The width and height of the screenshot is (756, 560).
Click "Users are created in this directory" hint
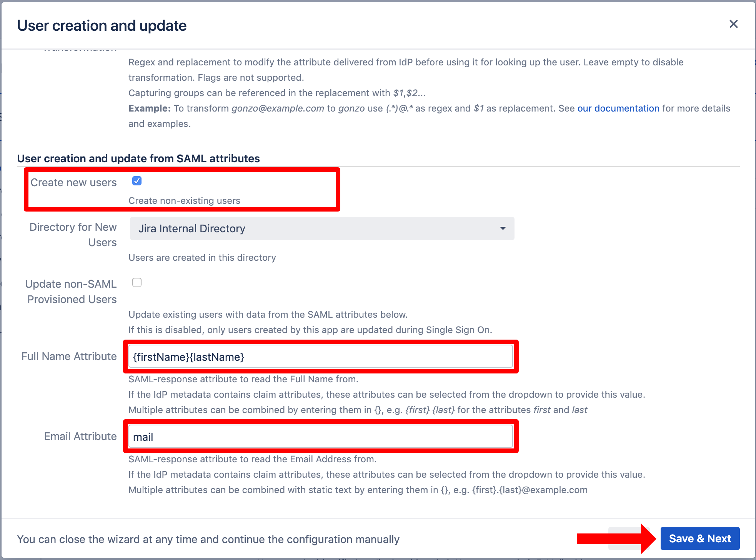pyautogui.click(x=202, y=258)
